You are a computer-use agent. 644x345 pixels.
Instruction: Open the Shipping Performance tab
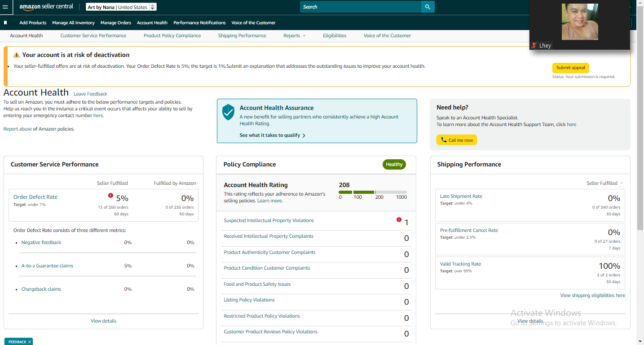(242, 35)
